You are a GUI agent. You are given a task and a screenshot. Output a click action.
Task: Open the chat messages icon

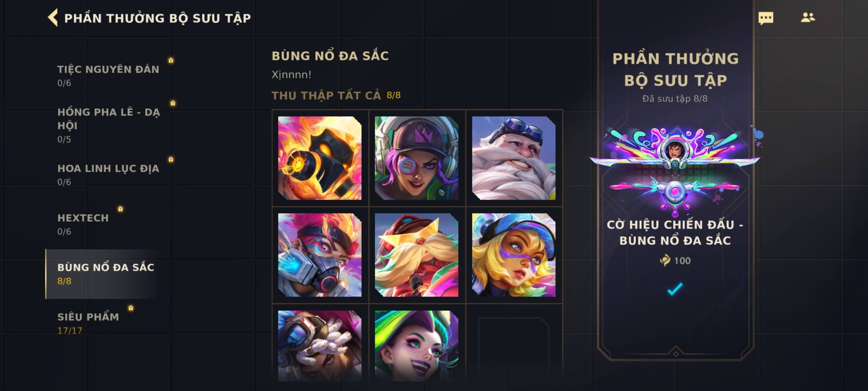point(766,18)
